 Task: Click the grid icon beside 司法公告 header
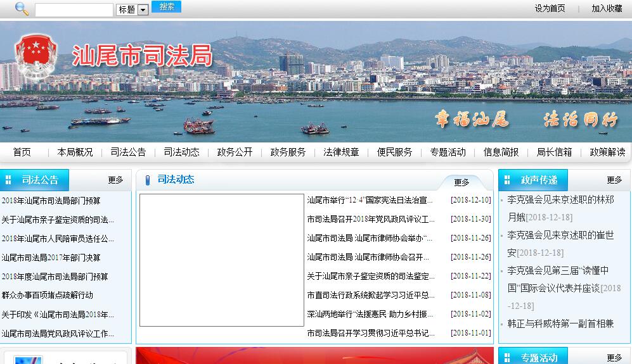coord(9,180)
